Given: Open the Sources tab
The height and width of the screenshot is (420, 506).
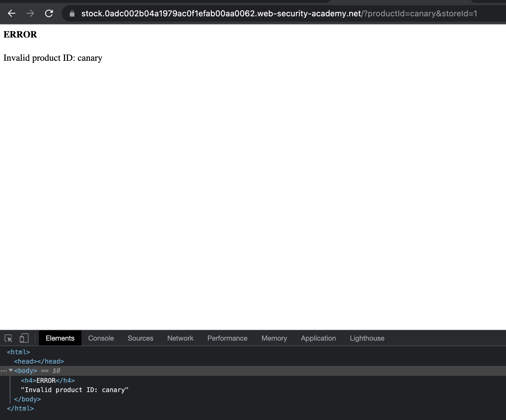Looking at the screenshot, I should (x=140, y=338).
